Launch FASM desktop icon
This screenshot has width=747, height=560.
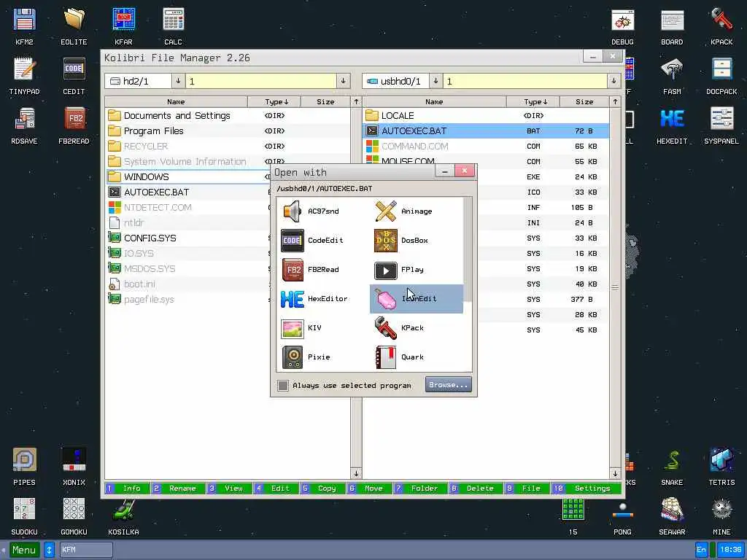click(672, 76)
